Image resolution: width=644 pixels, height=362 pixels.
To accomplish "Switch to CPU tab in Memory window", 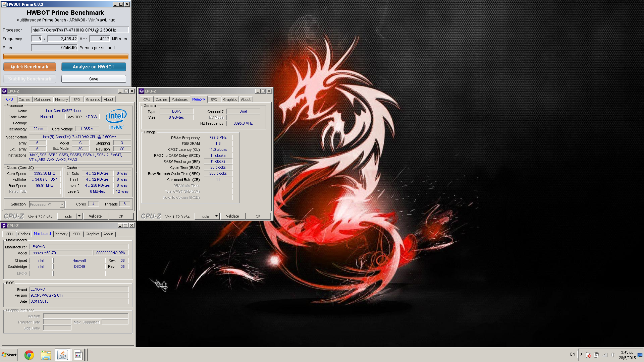I will 147,100.
